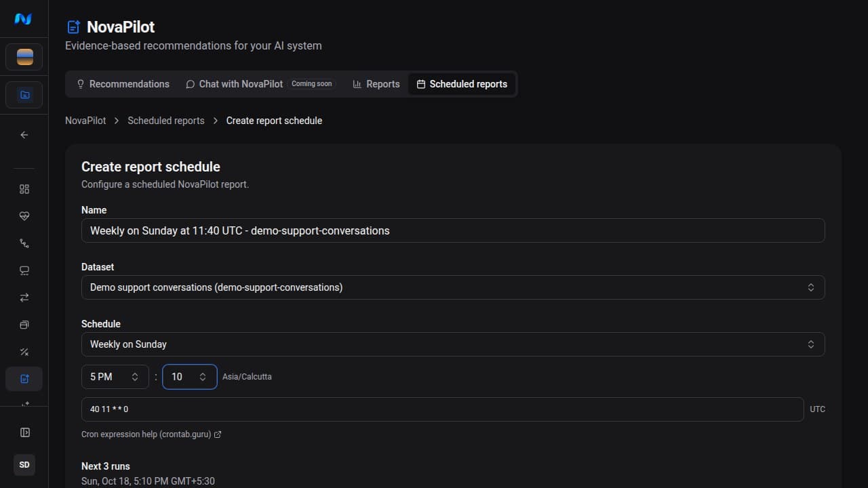
Task: Switch to the Recommendations tab
Action: (123, 84)
